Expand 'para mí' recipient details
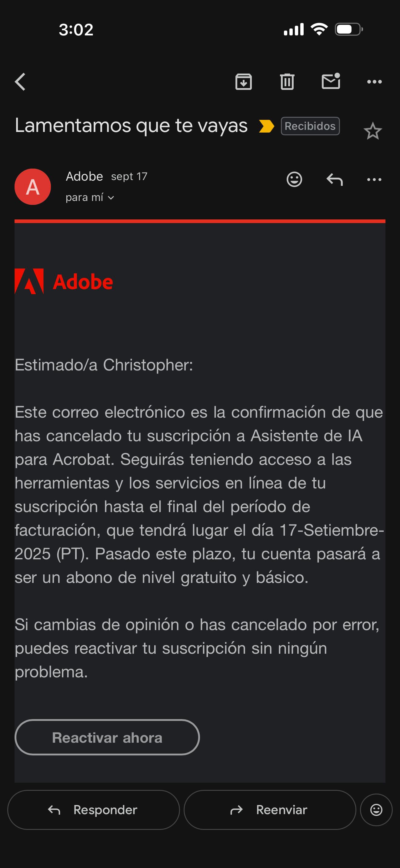Screen dimensions: 400x868 point(90,198)
